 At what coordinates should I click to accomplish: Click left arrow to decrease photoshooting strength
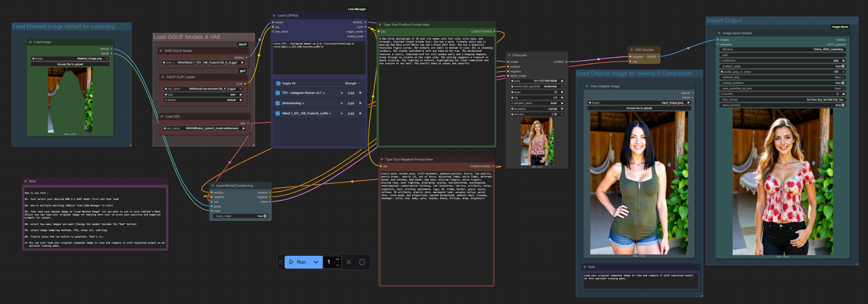(x=341, y=103)
